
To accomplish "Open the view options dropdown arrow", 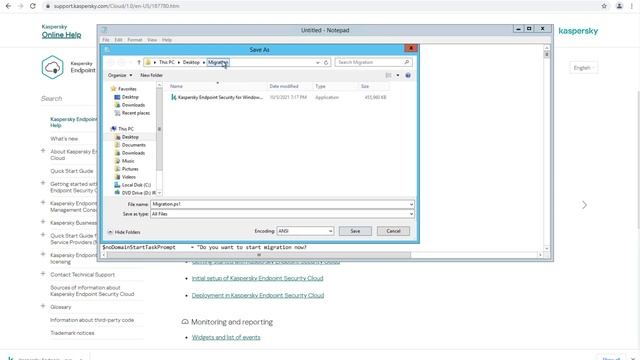I will 398,75.
